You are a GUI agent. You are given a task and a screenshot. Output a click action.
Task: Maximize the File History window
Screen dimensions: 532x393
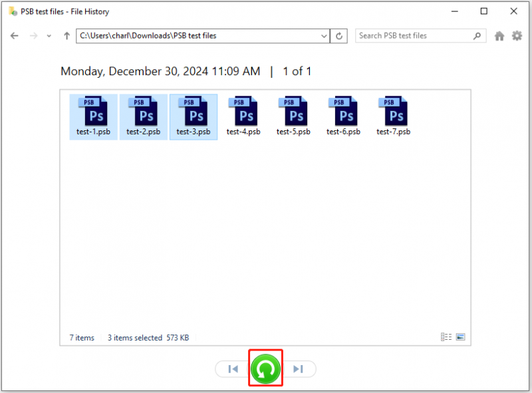(x=484, y=11)
